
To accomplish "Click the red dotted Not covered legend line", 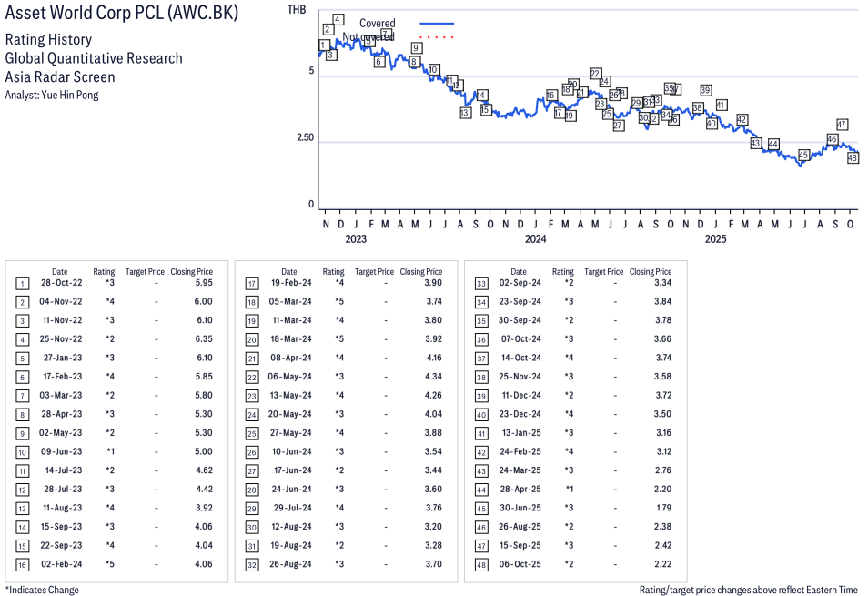I will pos(437,37).
